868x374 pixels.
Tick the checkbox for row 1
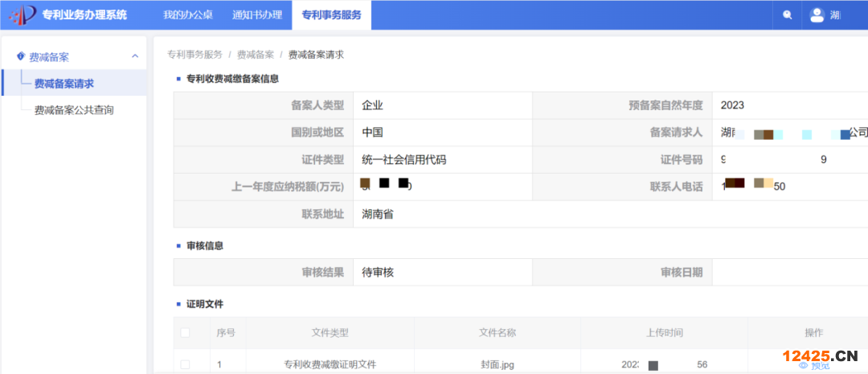(x=185, y=364)
